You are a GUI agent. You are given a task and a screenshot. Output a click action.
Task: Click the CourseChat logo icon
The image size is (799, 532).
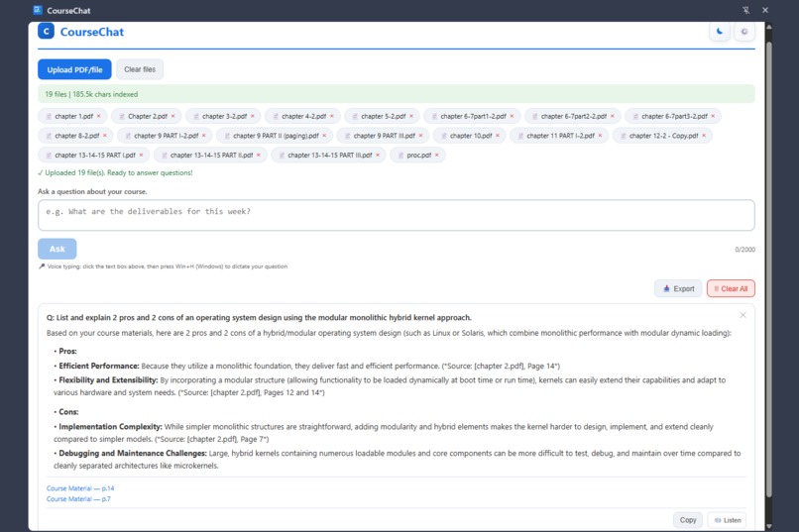click(46, 32)
